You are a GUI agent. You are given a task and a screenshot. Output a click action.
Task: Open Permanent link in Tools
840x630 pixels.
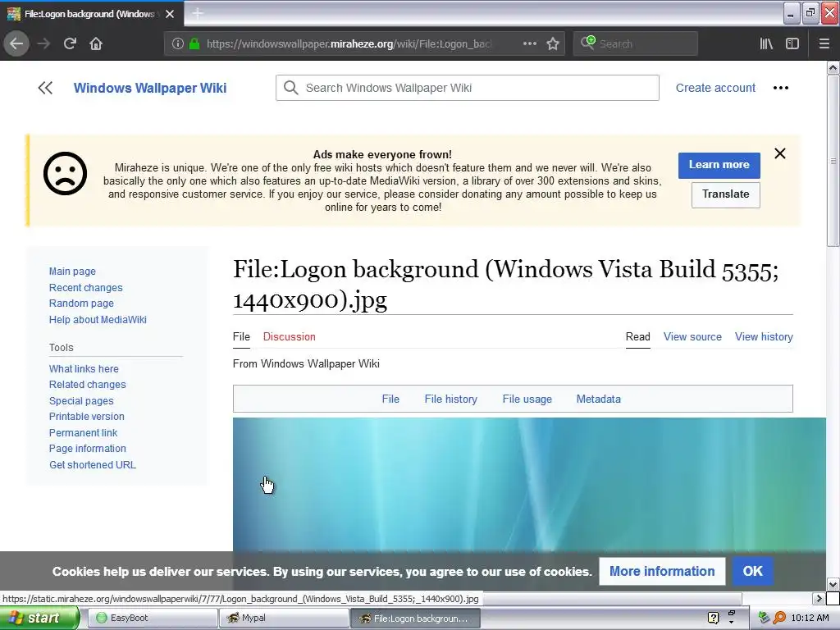pos(83,433)
